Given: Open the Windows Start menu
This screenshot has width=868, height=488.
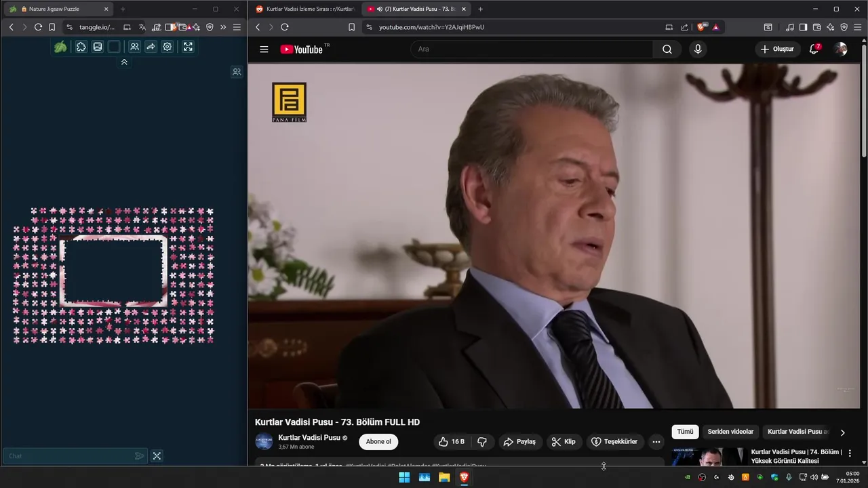Looking at the screenshot, I should [404, 477].
